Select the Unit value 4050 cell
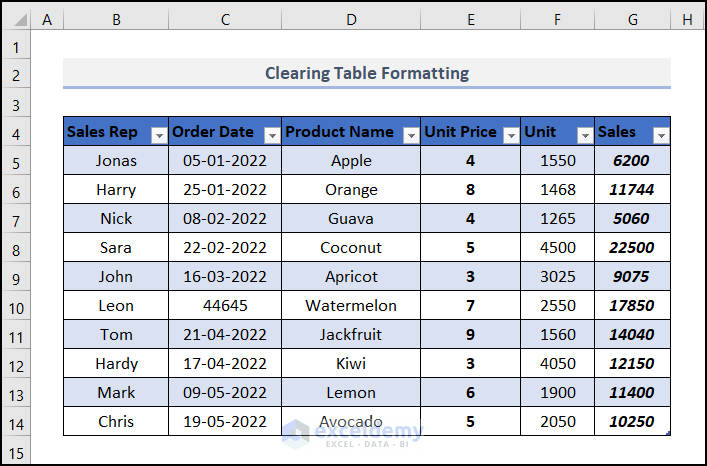707x466 pixels. point(557,364)
